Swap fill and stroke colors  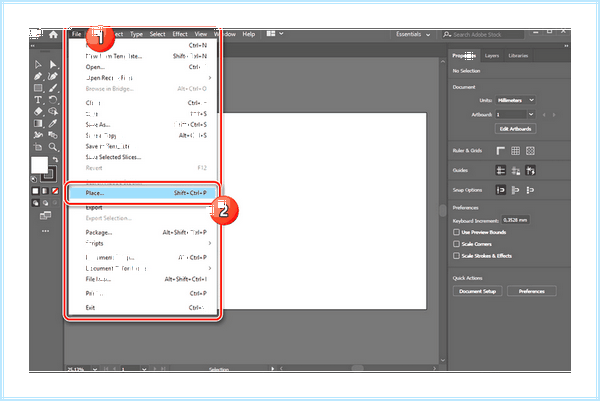coord(55,159)
